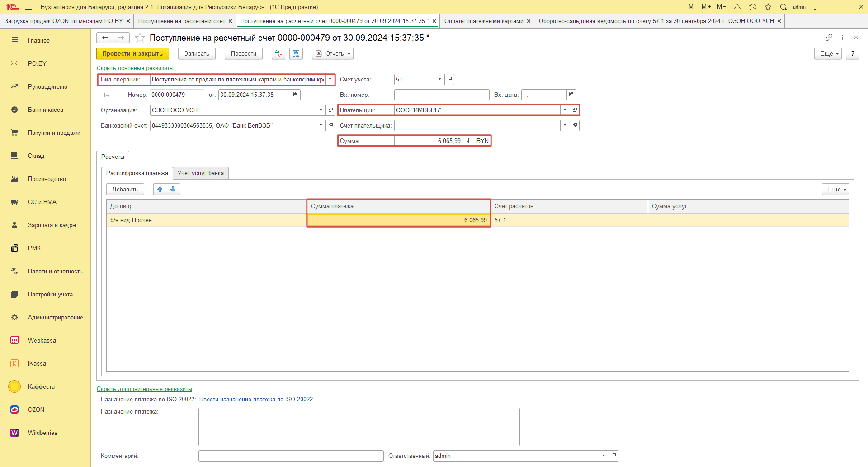Select Сумма платежа cell 6 065,99
The height and width of the screenshot is (467, 868).
tap(398, 220)
